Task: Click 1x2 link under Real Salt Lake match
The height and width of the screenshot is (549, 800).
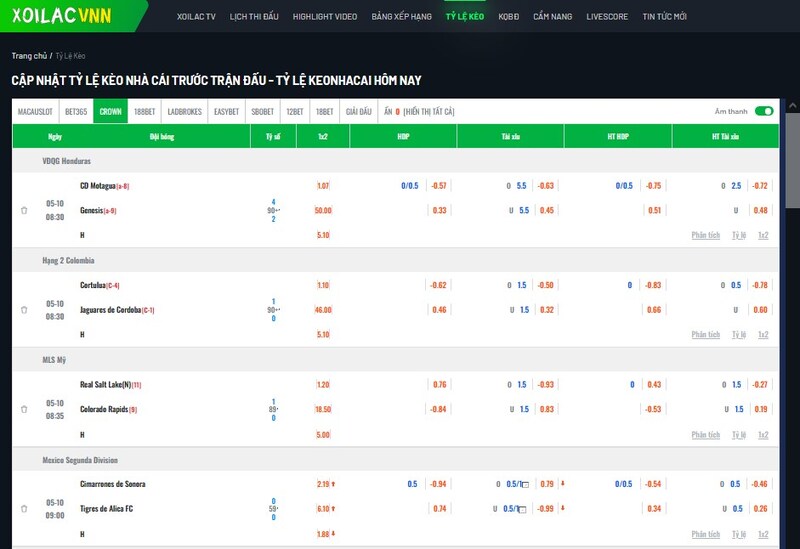Action: tap(762, 435)
